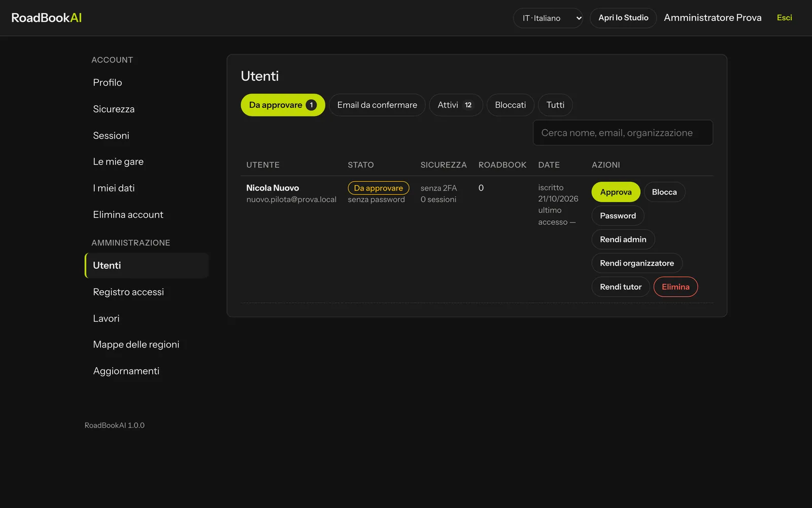Screen dimensions: 812x508
Task: Select Utenti in the administration menu
Action: [147, 265]
